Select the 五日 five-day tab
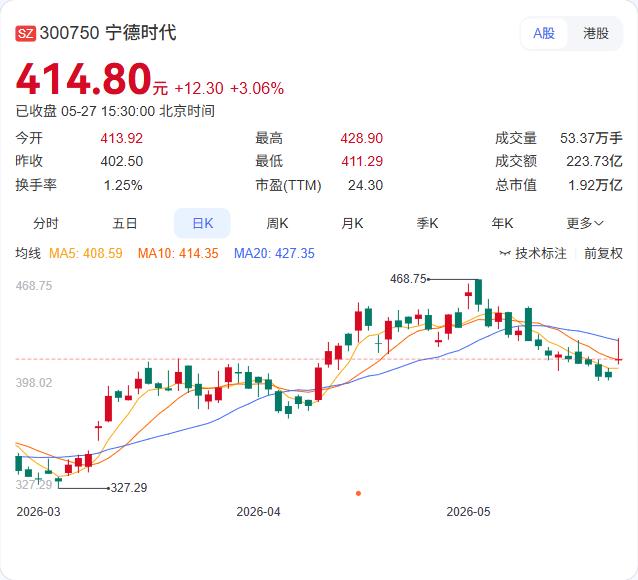The width and height of the screenshot is (638, 580). pyautogui.click(x=125, y=223)
